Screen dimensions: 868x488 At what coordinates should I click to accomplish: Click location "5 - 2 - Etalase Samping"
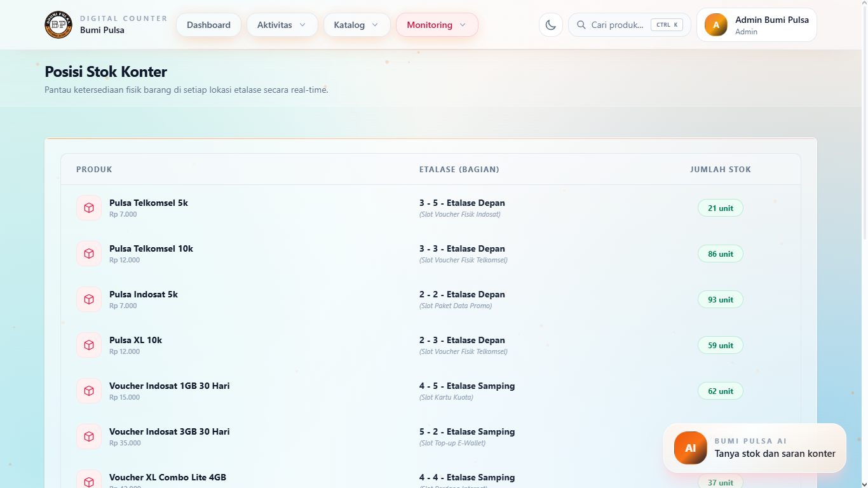point(467,431)
